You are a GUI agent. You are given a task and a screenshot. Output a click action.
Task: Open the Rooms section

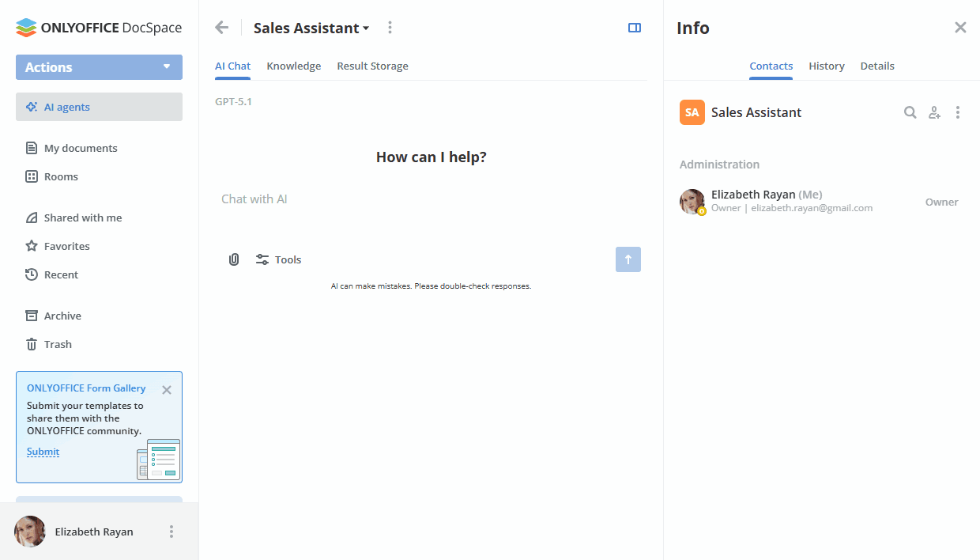(61, 176)
